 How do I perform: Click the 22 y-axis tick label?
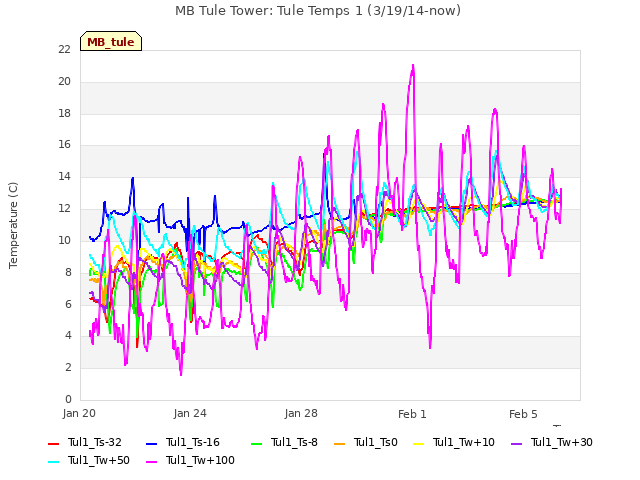(x=64, y=49)
